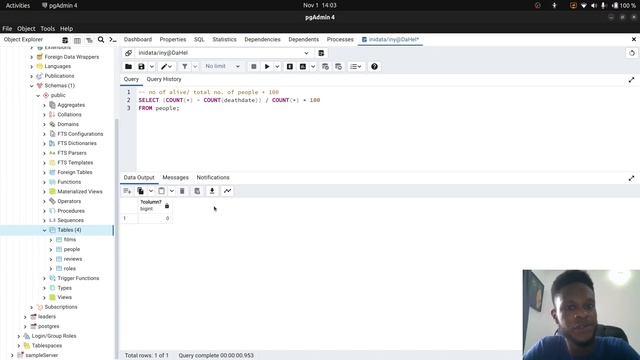Open the Graph Visualiser line chart icon
Image resolution: width=640 pixels, height=360 pixels.
click(x=227, y=191)
